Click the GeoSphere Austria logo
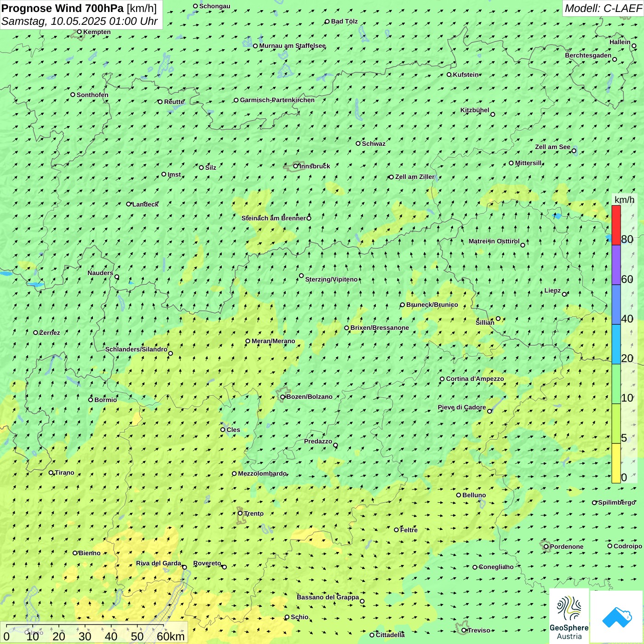Screen dimensions: 644x644 (x=569, y=616)
